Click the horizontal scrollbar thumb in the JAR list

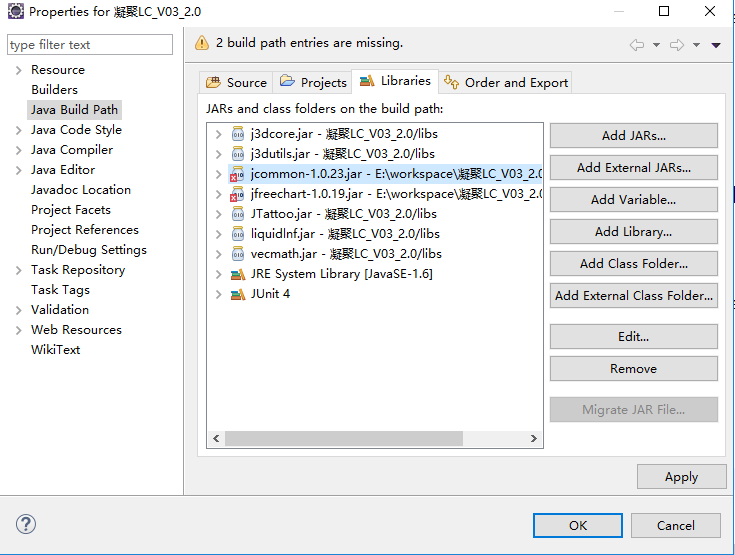pos(344,438)
